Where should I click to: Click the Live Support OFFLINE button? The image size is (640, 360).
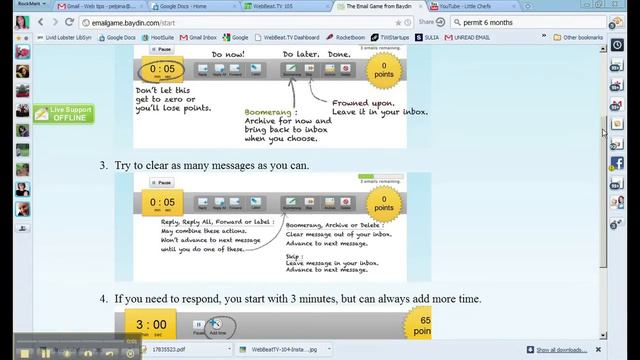(x=64, y=114)
